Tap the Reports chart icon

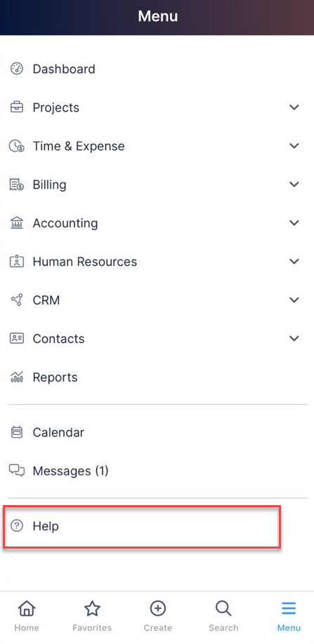coord(17,377)
